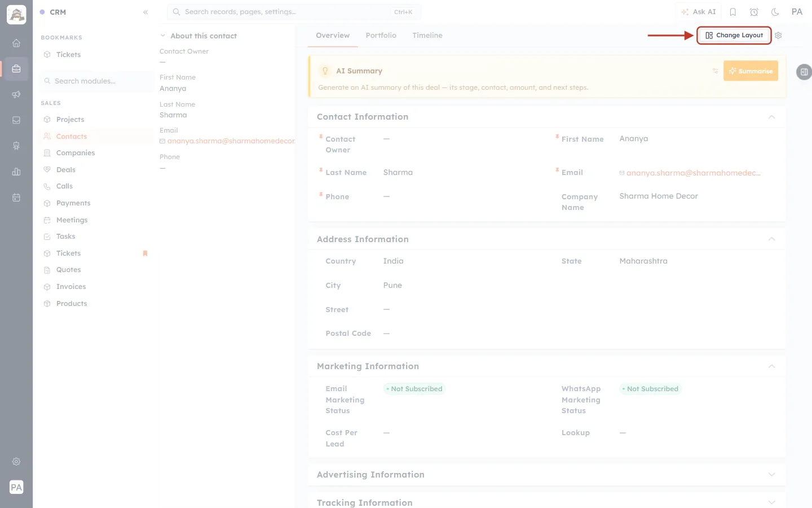Open the megaphone marketing icon in rail

tap(16, 94)
